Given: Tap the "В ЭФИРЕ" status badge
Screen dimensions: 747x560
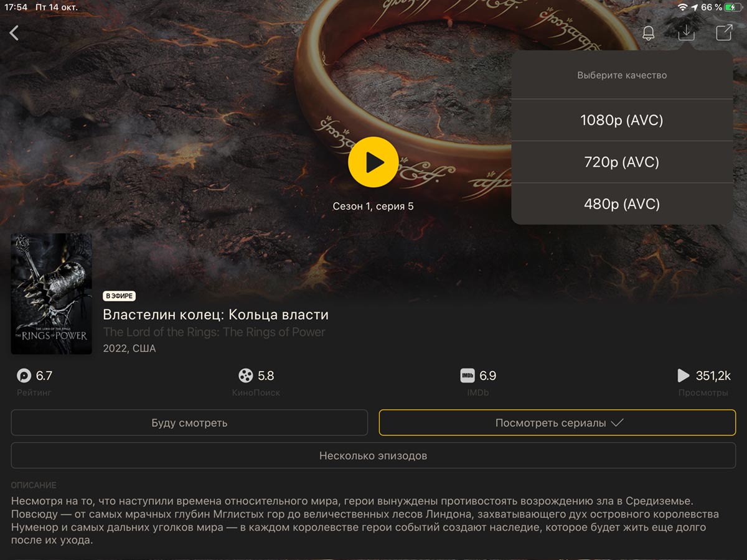Looking at the screenshot, I should point(119,296).
